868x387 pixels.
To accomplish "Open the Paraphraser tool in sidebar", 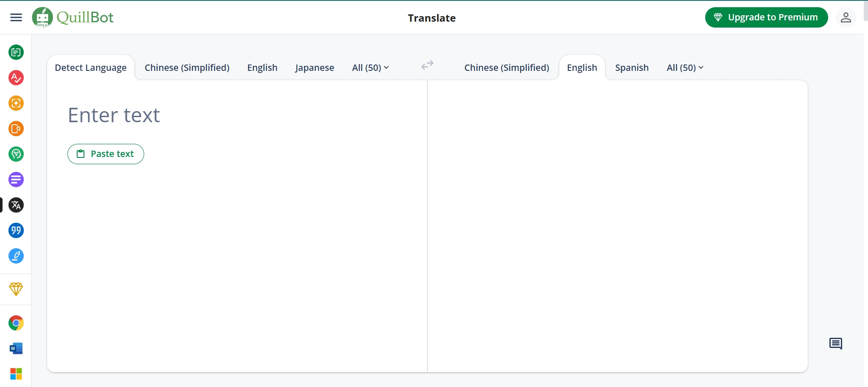I will [x=16, y=52].
